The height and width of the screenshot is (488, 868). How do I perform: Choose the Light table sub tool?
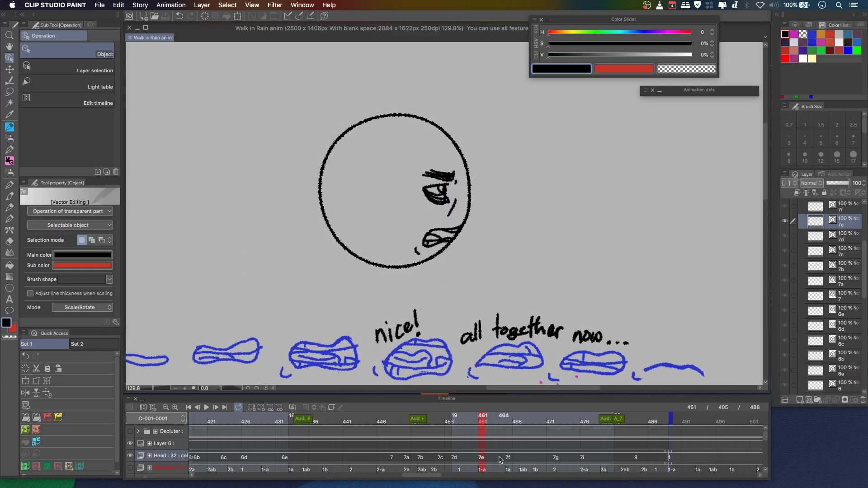67,83
